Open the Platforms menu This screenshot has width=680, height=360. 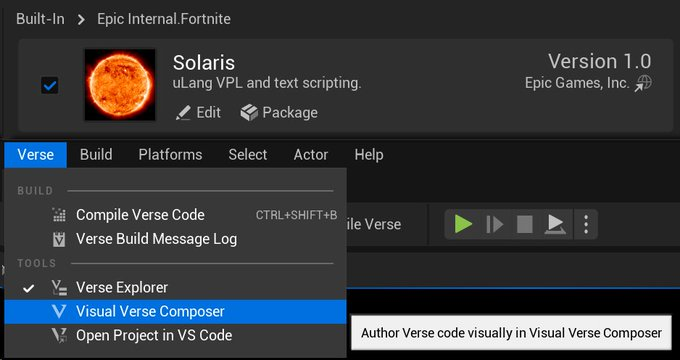[x=170, y=155]
